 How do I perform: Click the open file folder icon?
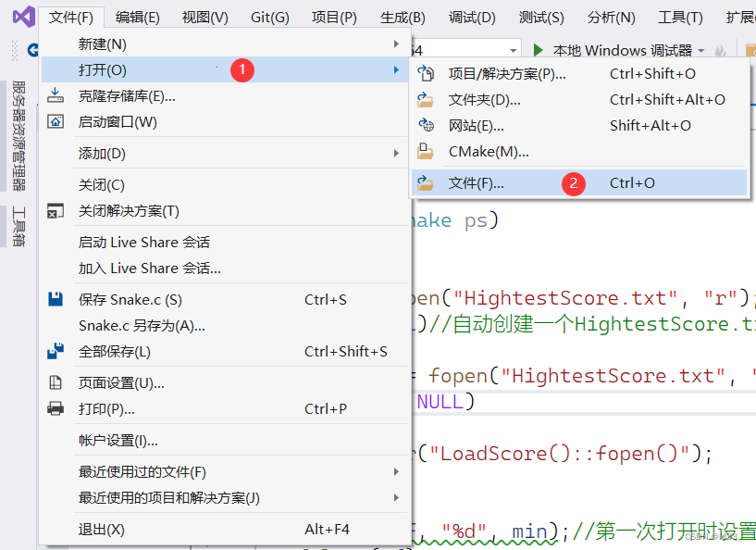click(426, 182)
